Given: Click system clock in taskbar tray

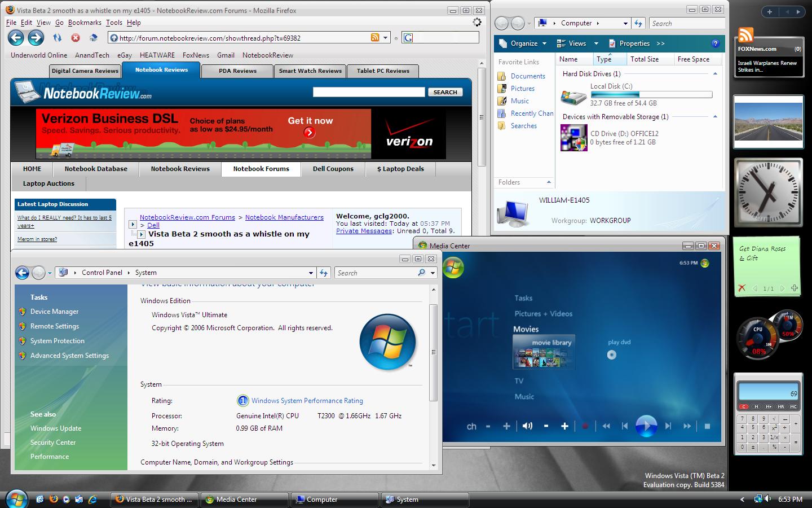Looking at the screenshot, I should (790, 500).
